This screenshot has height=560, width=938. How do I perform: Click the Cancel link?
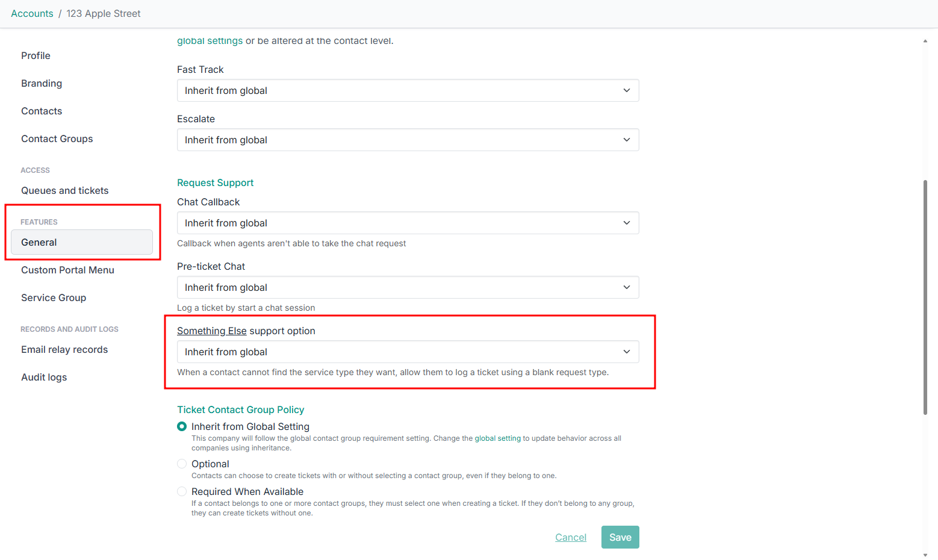570,537
